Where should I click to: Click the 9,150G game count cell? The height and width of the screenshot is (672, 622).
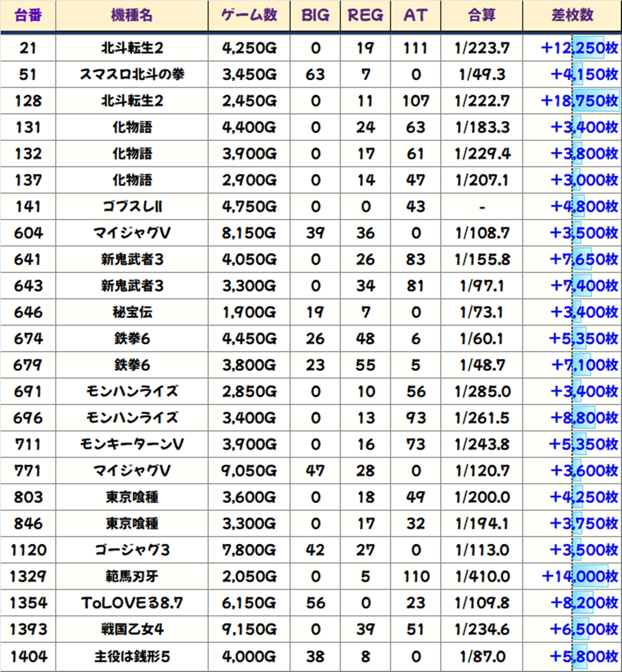(x=249, y=629)
